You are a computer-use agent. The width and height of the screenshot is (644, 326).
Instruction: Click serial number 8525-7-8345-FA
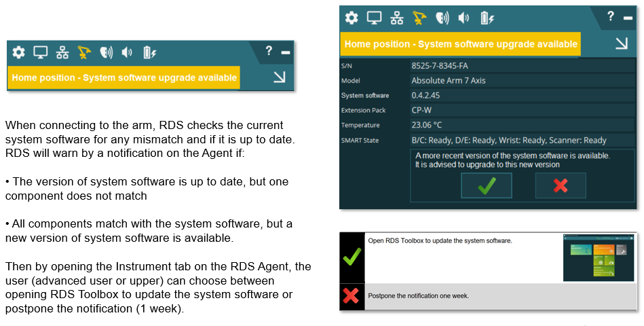pyautogui.click(x=440, y=66)
